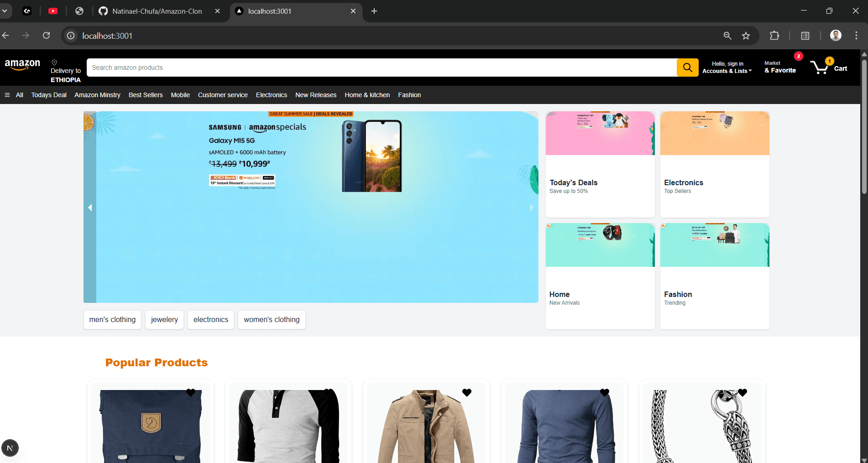Open the shopping cart icon

[821, 67]
